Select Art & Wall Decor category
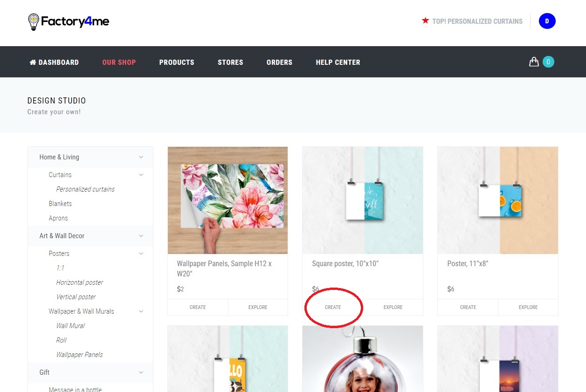 coord(62,236)
